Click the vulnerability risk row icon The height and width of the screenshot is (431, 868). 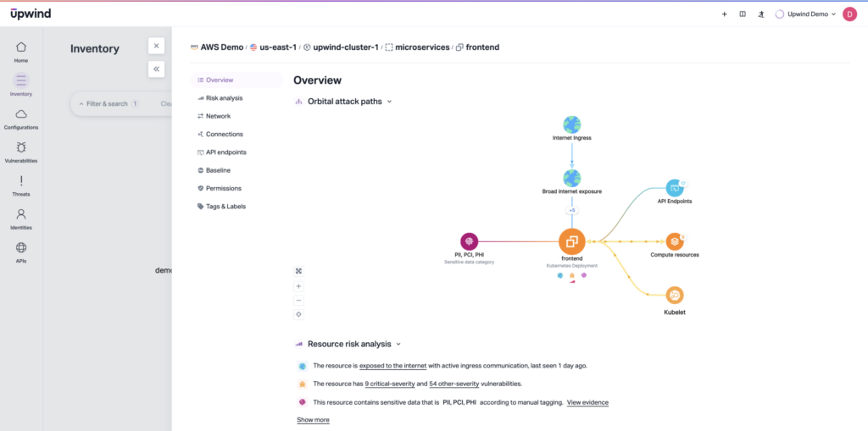pos(303,384)
